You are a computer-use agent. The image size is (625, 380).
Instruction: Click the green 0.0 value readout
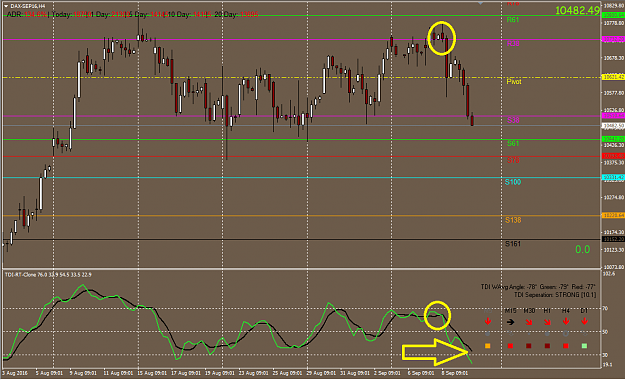coord(582,250)
